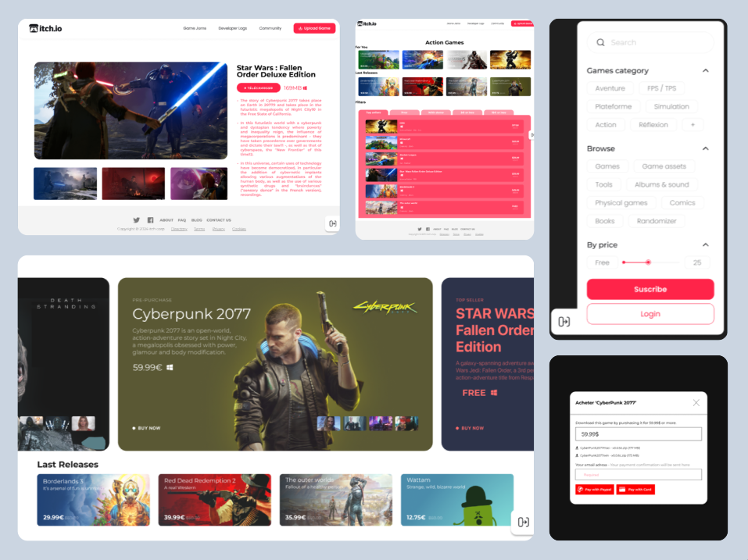This screenshot has height=560, width=748.
Task: Click the Pay with Paypal button
Action: (594, 490)
